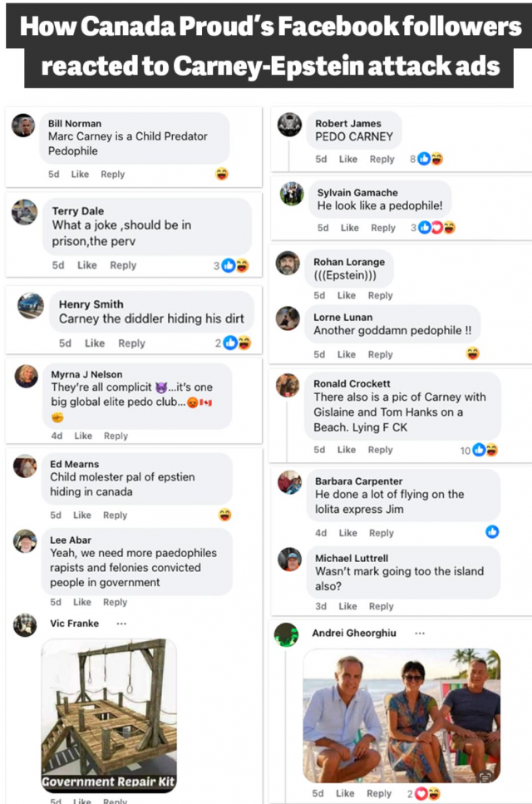Click Rohan Lorange's profile avatar
Image resolution: width=532 pixels, height=804 pixels.
(288, 263)
